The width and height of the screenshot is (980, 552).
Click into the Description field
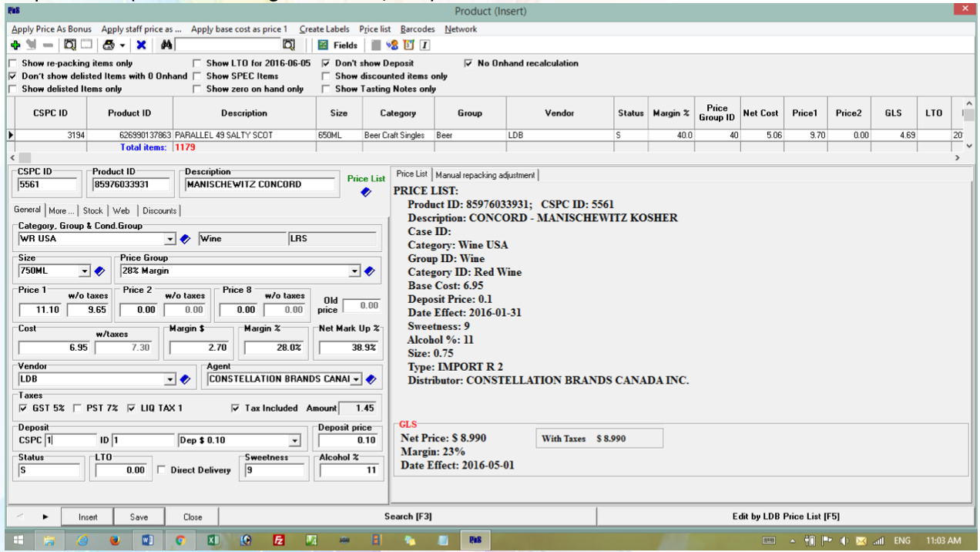tap(260, 184)
